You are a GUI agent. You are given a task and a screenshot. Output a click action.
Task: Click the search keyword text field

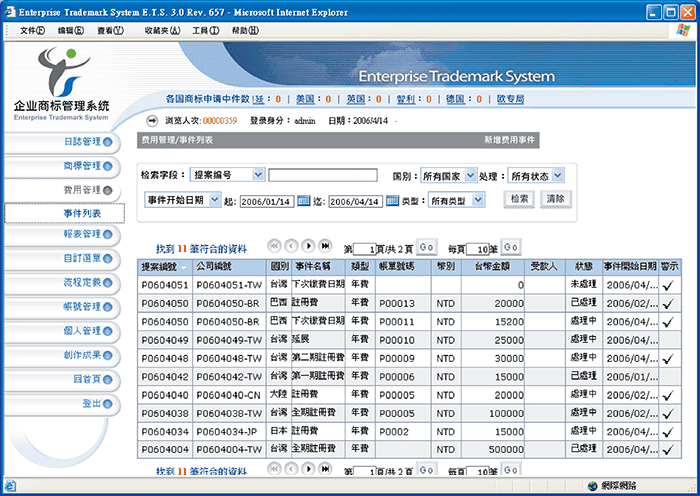pyautogui.click(x=322, y=175)
